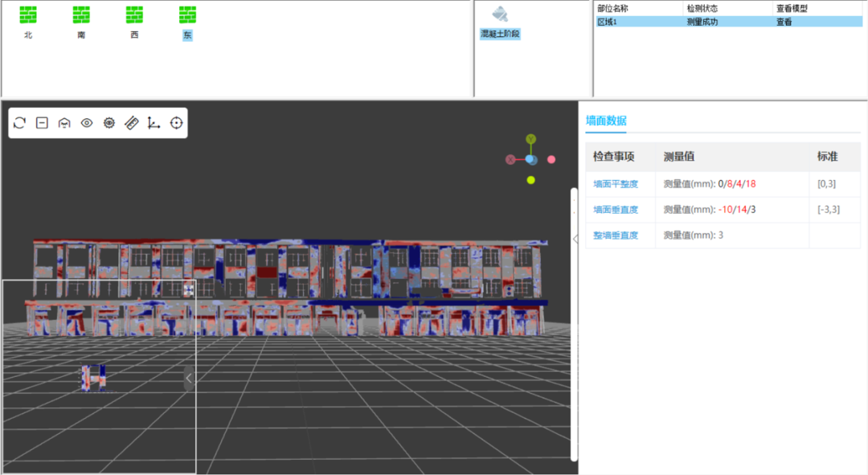868x475 pixels.
Task: Toggle the eye visibility icon in toolbar
Action: [87, 123]
